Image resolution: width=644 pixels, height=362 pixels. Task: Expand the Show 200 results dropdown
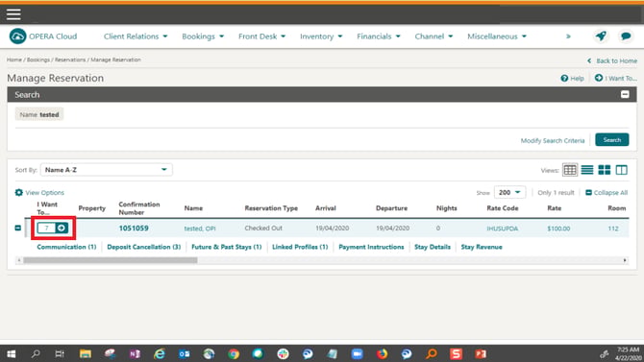click(509, 192)
